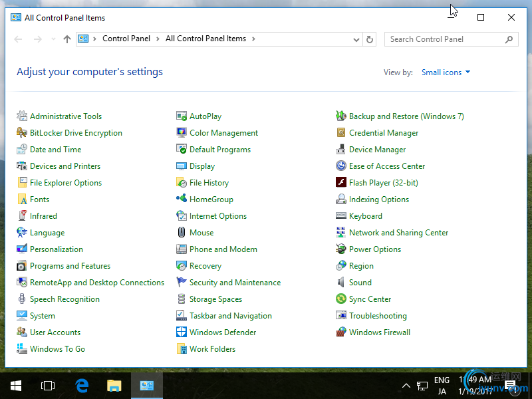Open the Date and Time icon
The width and height of the screenshot is (532, 399).
click(22, 149)
